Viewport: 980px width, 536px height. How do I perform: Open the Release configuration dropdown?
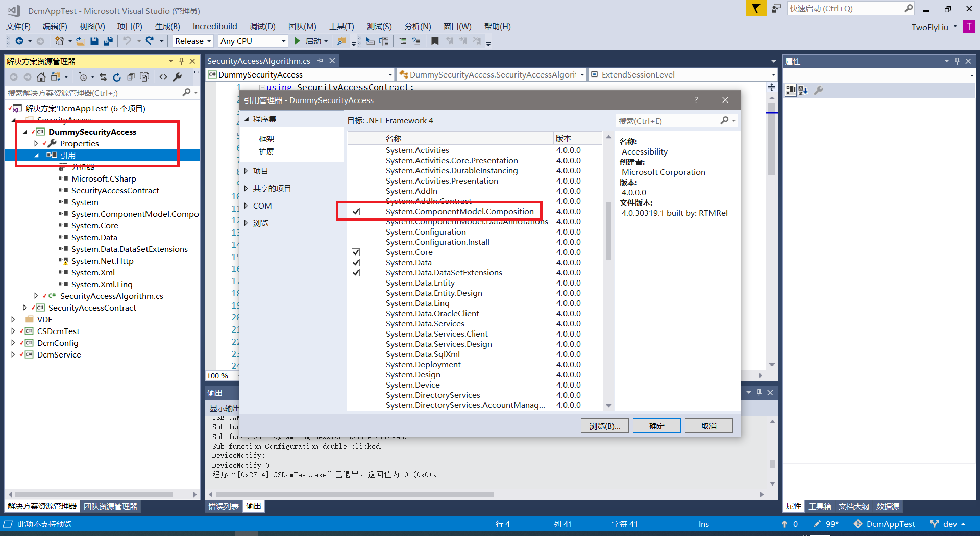193,41
